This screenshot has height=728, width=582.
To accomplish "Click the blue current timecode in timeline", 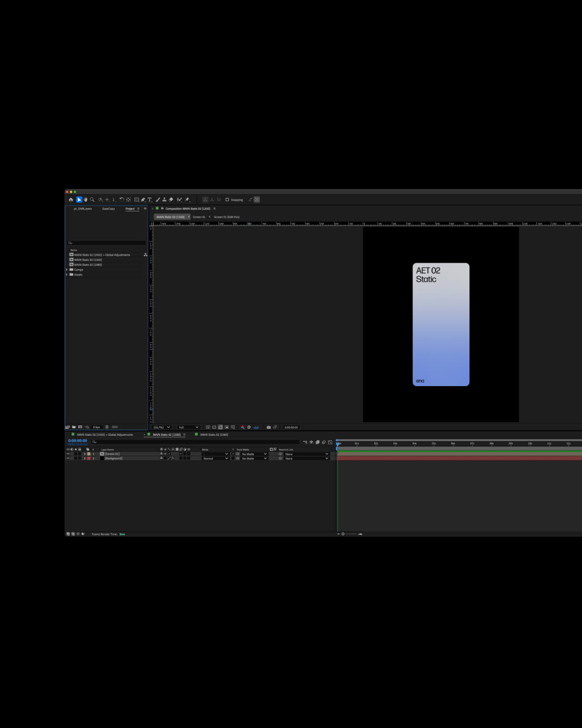I will pos(78,441).
